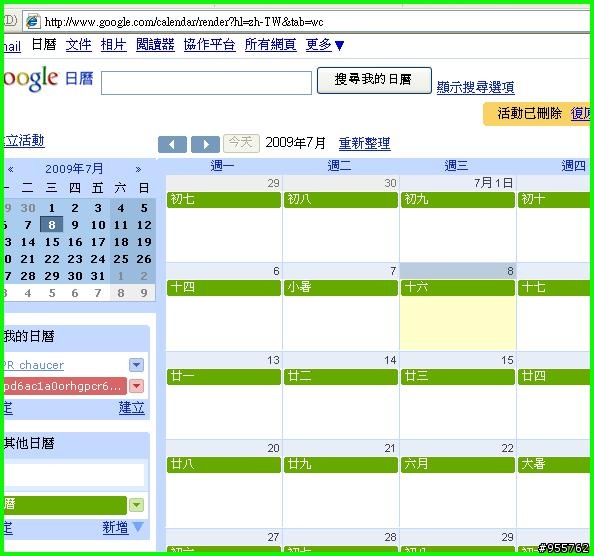Select day 25 in mini calendar
The width and height of the screenshot is (594, 556).
coord(121,259)
